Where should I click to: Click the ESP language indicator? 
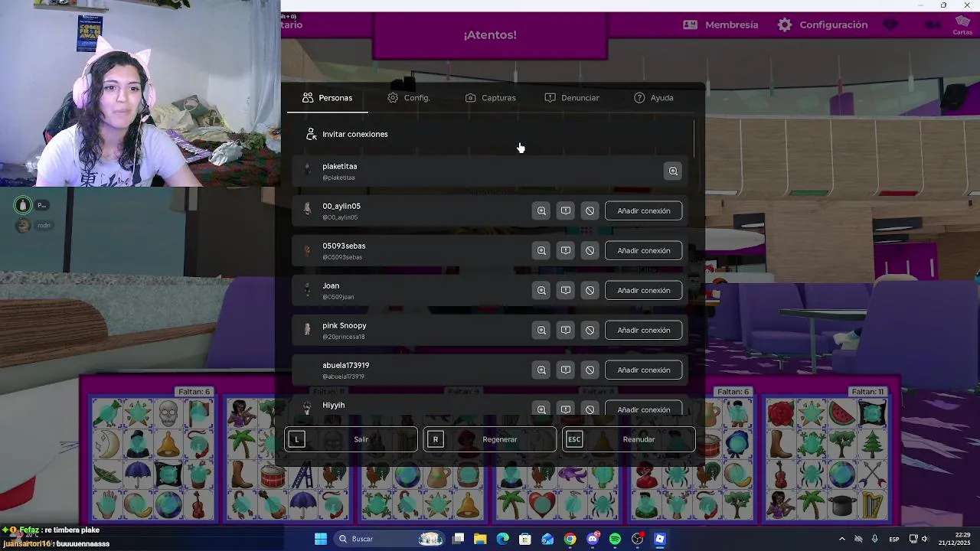pyautogui.click(x=894, y=539)
